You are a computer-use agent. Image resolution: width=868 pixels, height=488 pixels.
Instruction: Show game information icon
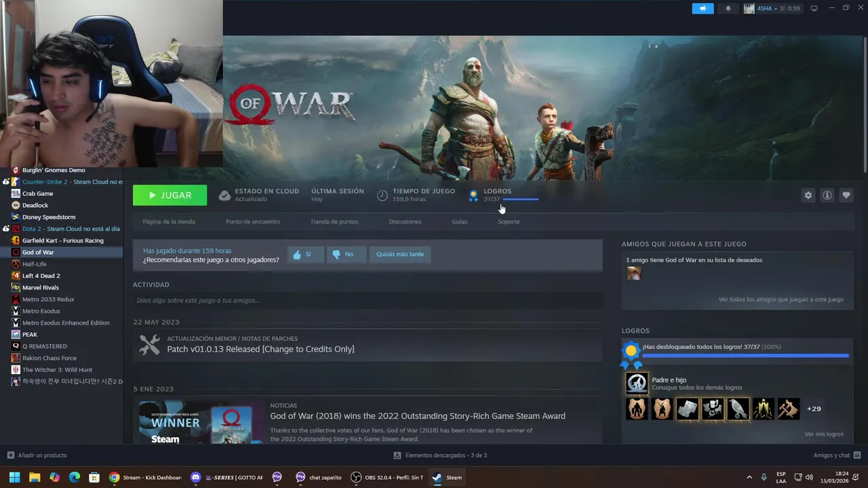(x=827, y=195)
